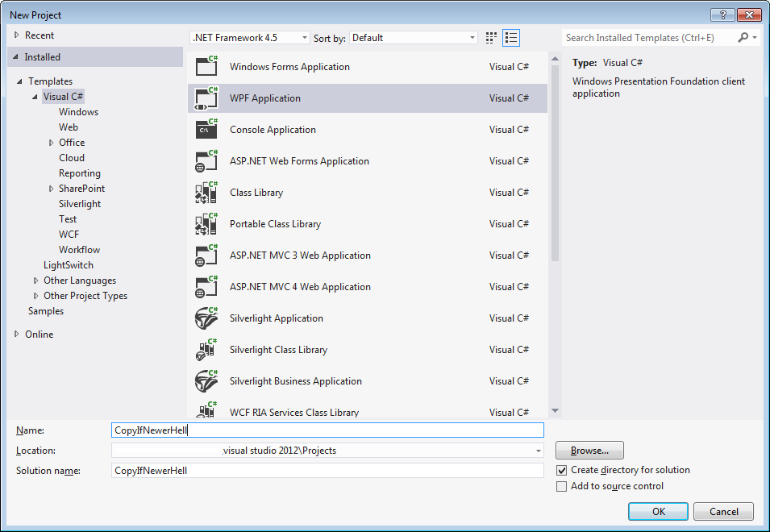The image size is (770, 532).
Task: Expand the Office node under Visual C#
Action: [x=52, y=143]
